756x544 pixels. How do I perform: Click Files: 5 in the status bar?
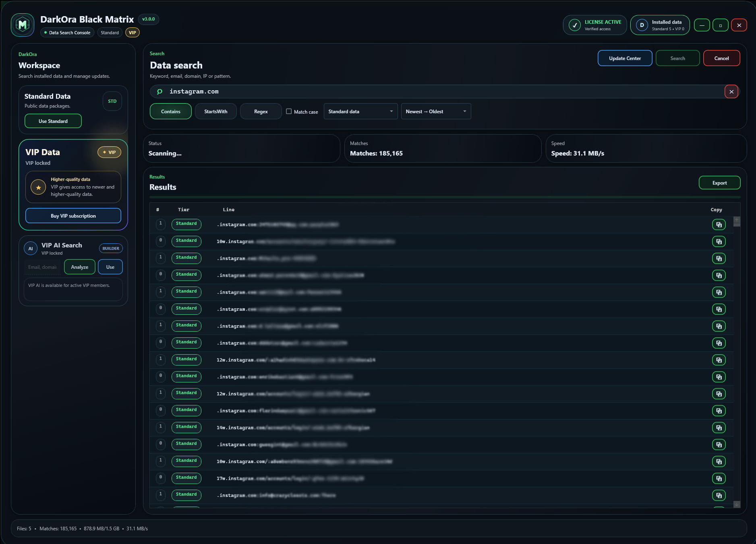[24, 528]
